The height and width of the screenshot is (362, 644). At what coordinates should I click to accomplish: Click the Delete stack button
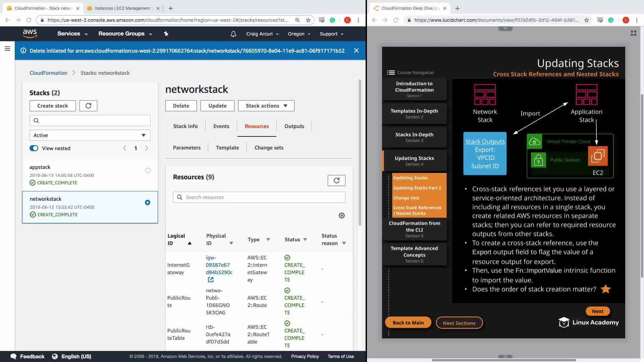[x=181, y=106]
